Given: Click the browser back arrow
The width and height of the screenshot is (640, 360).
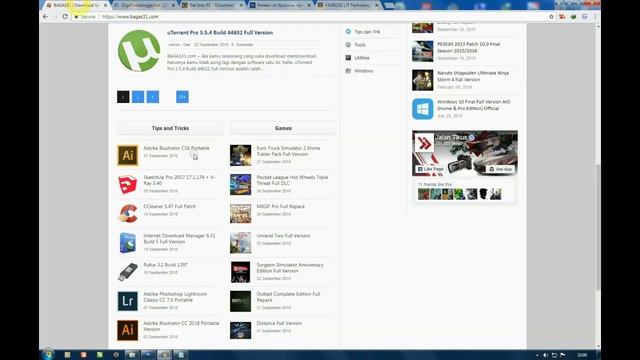Looking at the screenshot, I should (x=45, y=17).
